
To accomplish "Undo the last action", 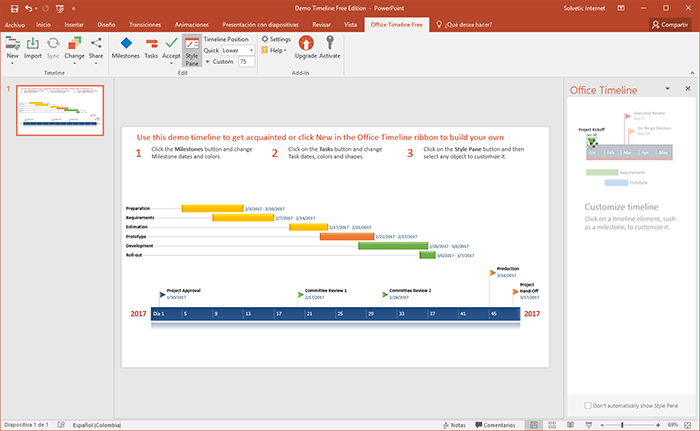I will [29, 8].
